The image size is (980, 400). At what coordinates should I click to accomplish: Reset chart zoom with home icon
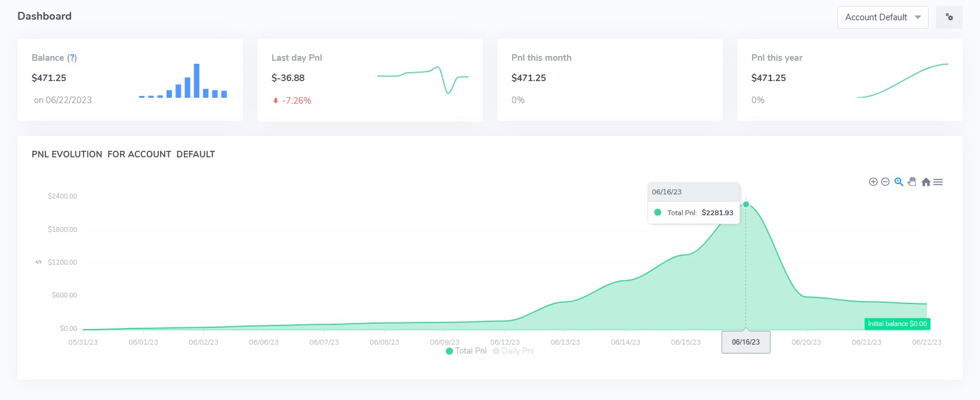pyautogui.click(x=926, y=182)
